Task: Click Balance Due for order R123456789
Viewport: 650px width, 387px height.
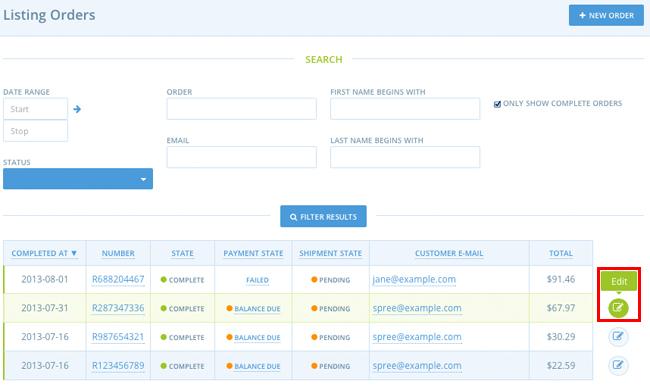Action: (x=257, y=366)
